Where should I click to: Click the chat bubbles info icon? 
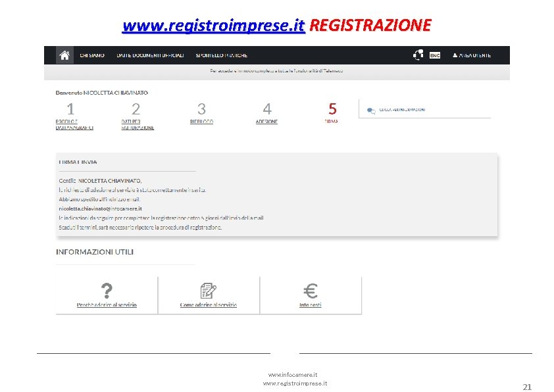click(371, 111)
